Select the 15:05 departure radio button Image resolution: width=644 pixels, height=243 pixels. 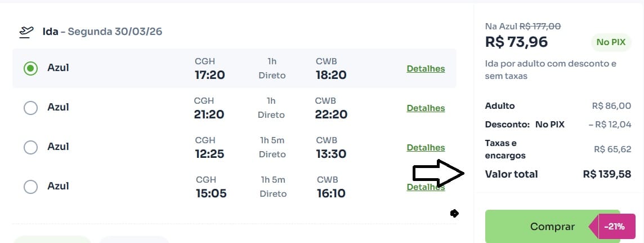point(30,187)
